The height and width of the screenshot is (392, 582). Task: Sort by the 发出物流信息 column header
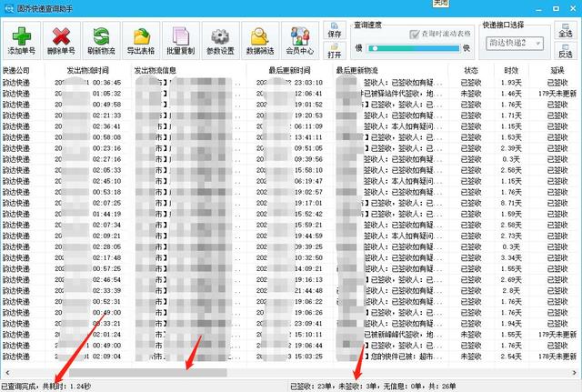pyautogui.click(x=155, y=71)
